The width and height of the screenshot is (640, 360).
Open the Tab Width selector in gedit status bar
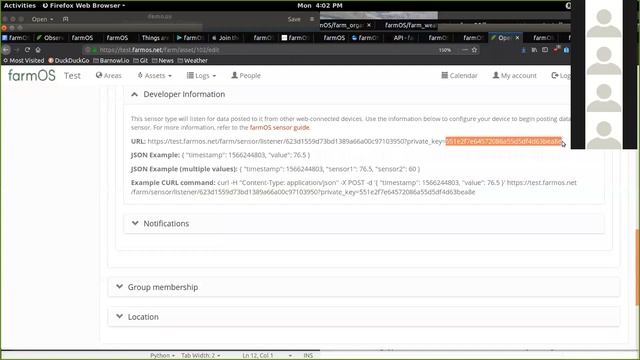pos(200,356)
